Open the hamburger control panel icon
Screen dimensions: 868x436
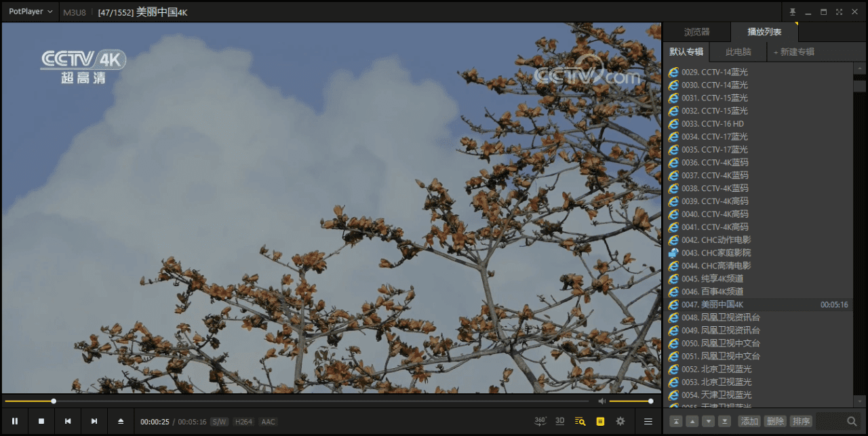(648, 421)
